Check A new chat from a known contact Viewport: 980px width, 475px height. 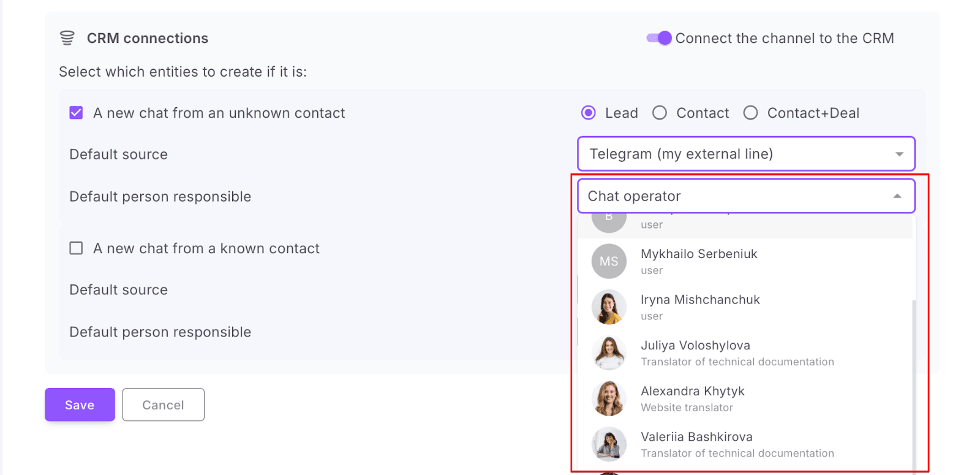76,248
